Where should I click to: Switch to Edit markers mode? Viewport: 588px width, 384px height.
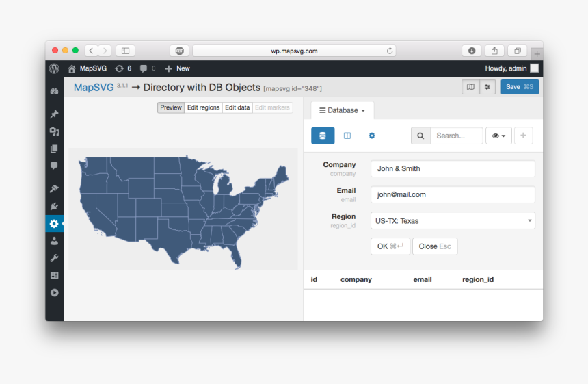pos(272,107)
